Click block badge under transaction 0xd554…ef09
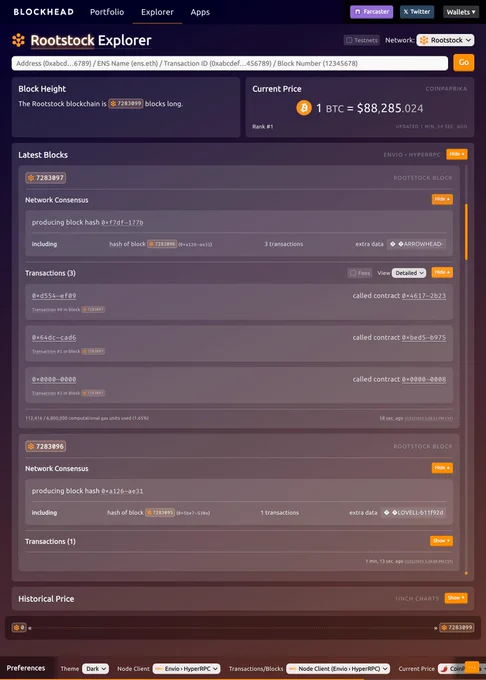This screenshot has width=486, height=680. [93, 310]
